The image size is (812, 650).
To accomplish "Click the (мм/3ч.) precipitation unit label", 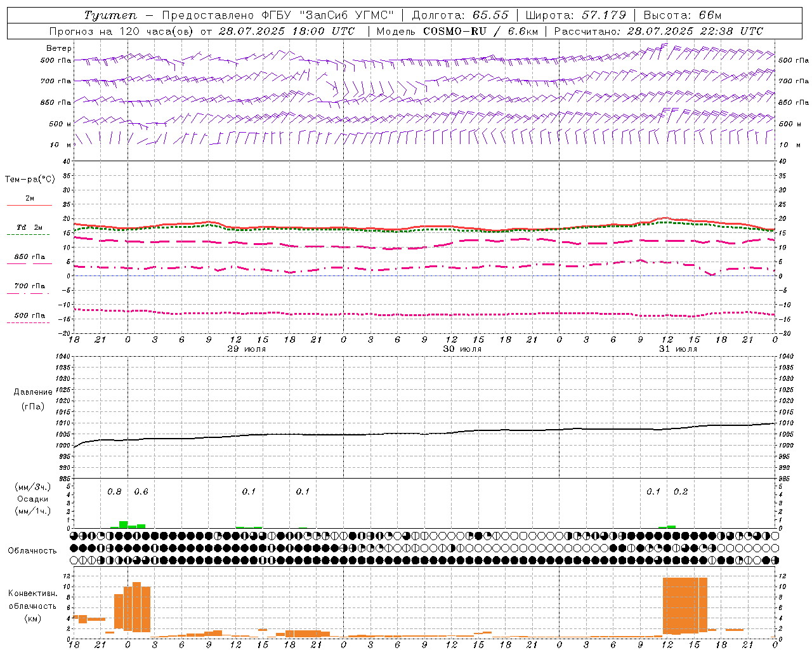I will (x=33, y=487).
